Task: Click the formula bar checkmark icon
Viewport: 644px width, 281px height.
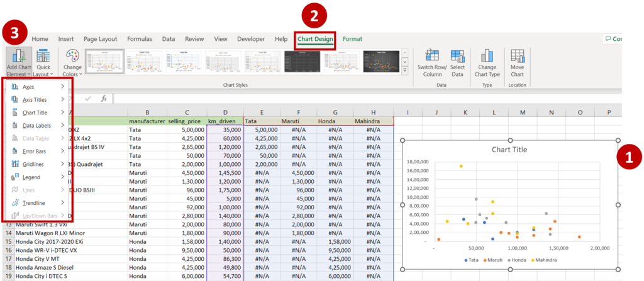Action: 88,99
